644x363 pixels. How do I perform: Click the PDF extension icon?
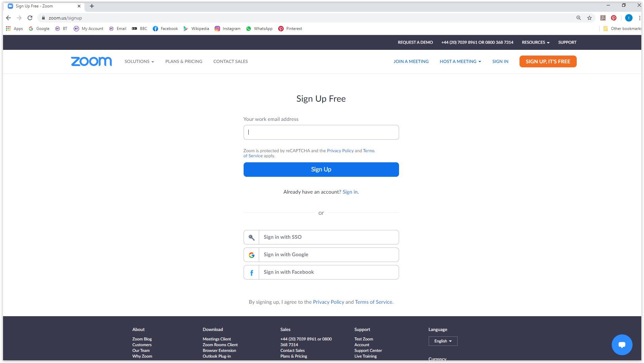click(603, 18)
